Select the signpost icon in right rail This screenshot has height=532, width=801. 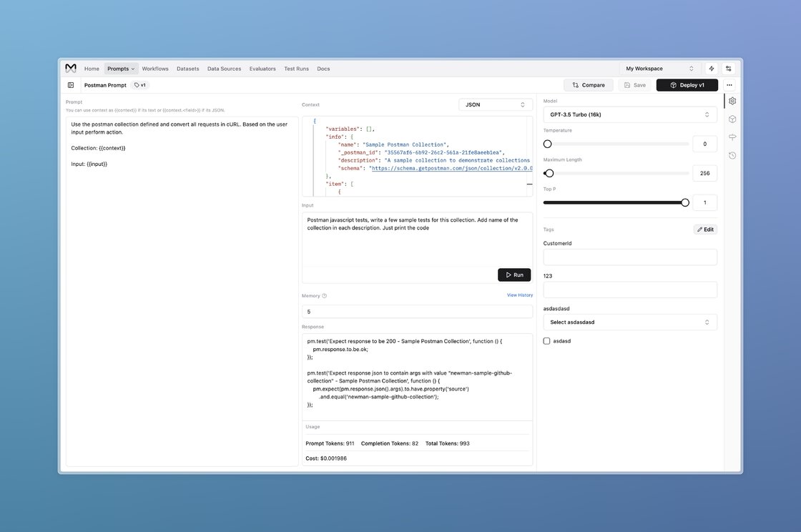pyautogui.click(x=732, y=137)
